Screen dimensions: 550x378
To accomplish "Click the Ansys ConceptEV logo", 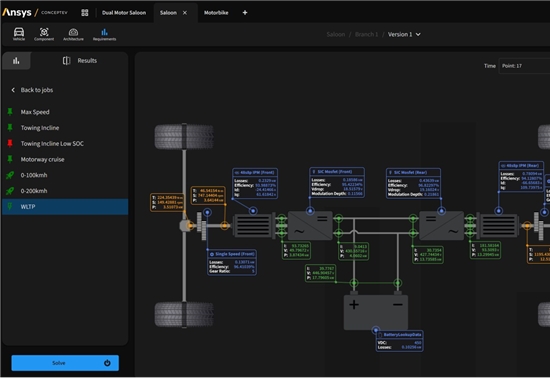I will [35, 13].
